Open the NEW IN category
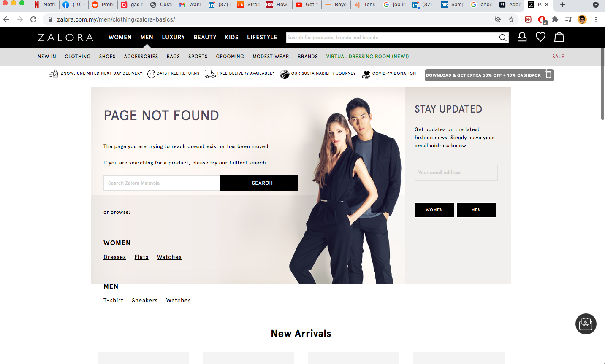 [47, 57]
